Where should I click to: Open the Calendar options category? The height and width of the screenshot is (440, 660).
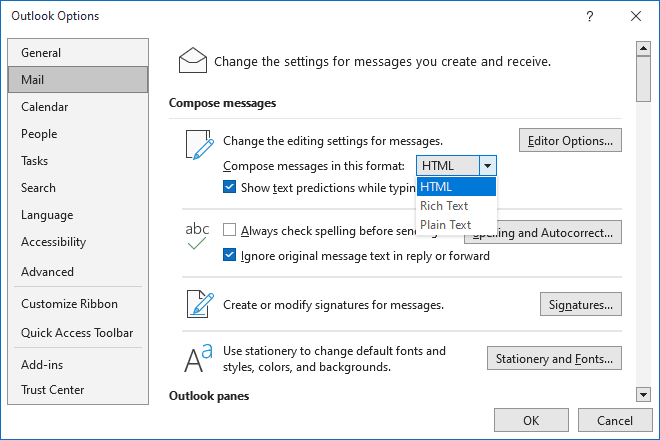pyautogui.click(x=78, y=107)
